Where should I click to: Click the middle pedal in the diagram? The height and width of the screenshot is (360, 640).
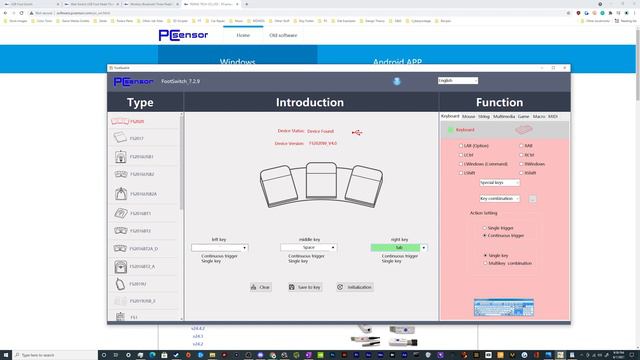pos(321,180)
